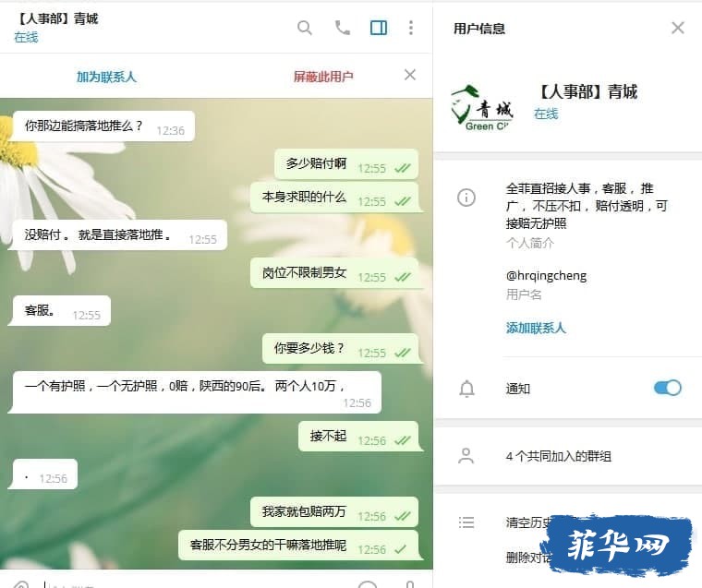Open the three-dot more options menu
This screenshot has width=702, height=588.
tap(410, 29)
